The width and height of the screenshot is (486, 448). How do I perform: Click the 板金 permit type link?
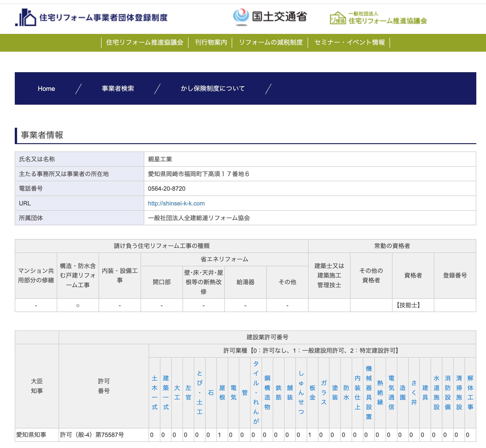pyautogui.click(x=312, y=392)
